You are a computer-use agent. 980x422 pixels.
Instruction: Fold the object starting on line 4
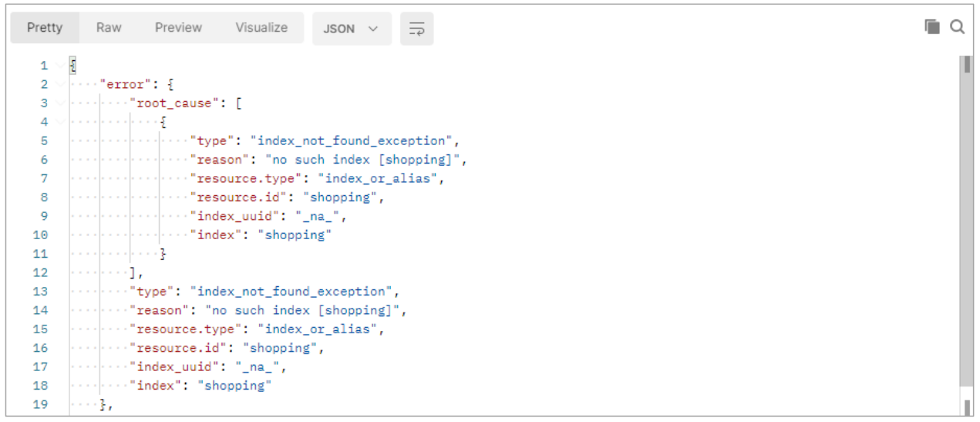pos(60,122)
